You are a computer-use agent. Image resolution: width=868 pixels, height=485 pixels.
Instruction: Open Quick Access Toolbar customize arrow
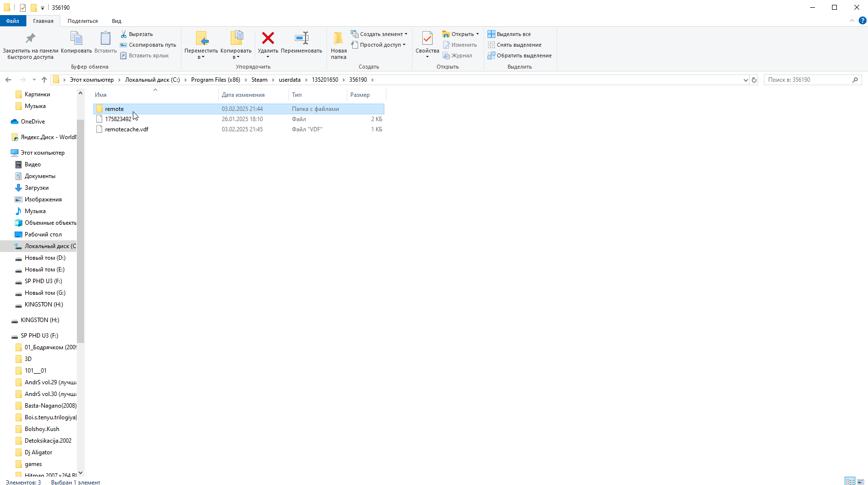(x=42, y=8)
